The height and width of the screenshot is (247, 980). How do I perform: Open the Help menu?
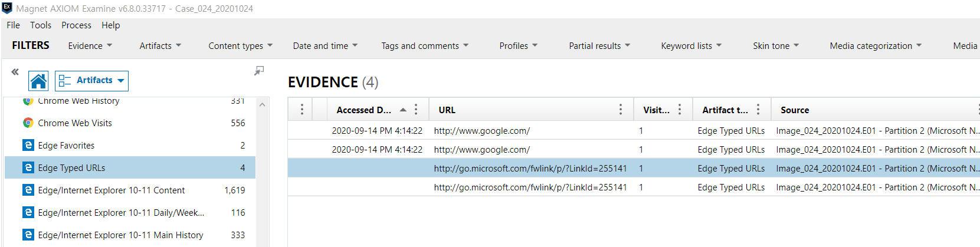[110, 25]
